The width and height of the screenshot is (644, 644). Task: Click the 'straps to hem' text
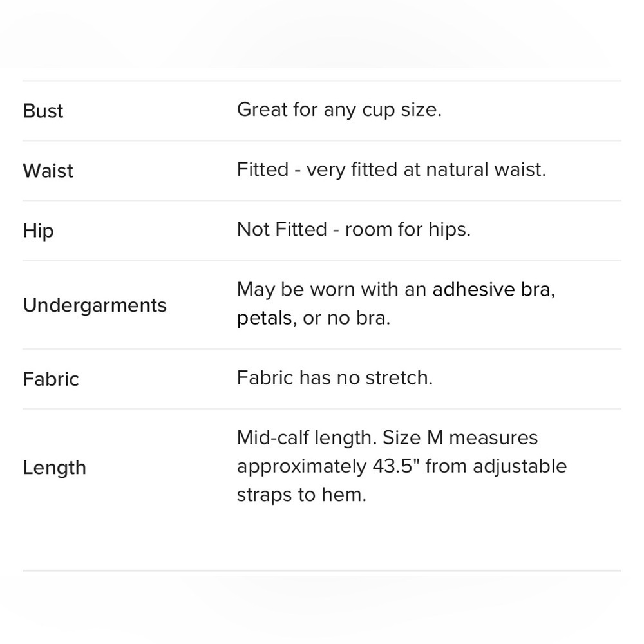pyautogui.click(x=301, y=495)
